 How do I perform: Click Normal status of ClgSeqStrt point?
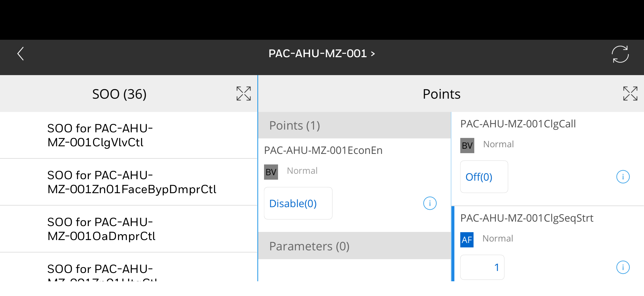(498, 238)
